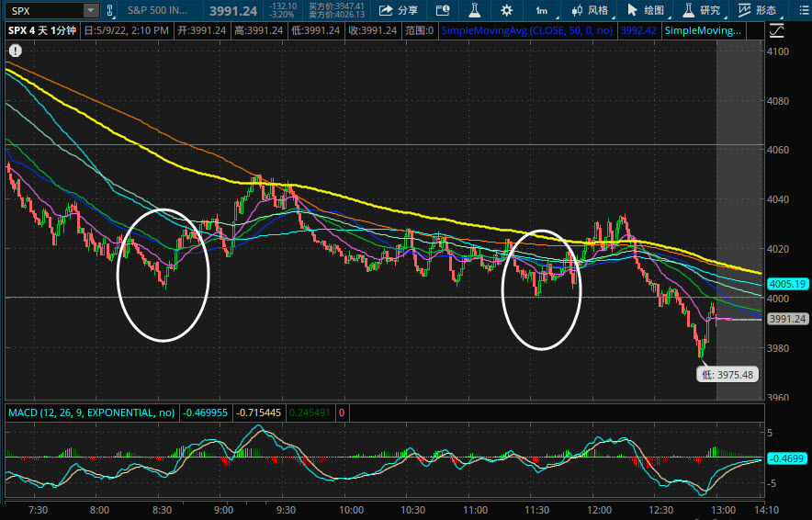Click the MACD diff value 0.245491
The width and height of the screenshot is (812, 520).
[x=310, y=413]
